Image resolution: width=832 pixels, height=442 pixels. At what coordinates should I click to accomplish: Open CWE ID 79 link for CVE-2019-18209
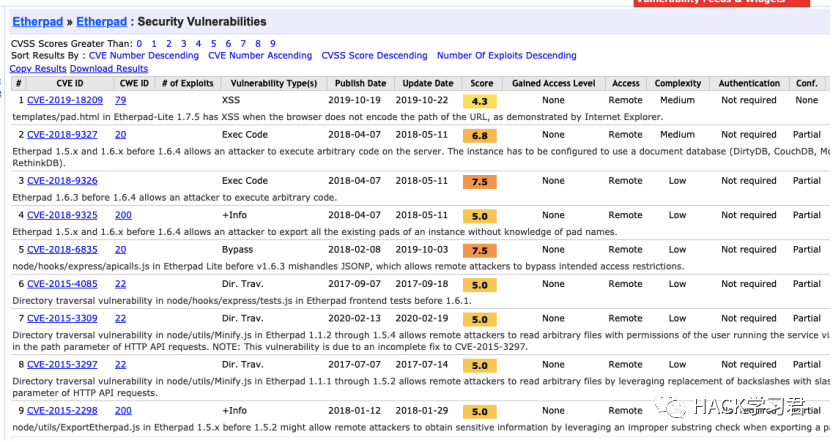[120, 100]
